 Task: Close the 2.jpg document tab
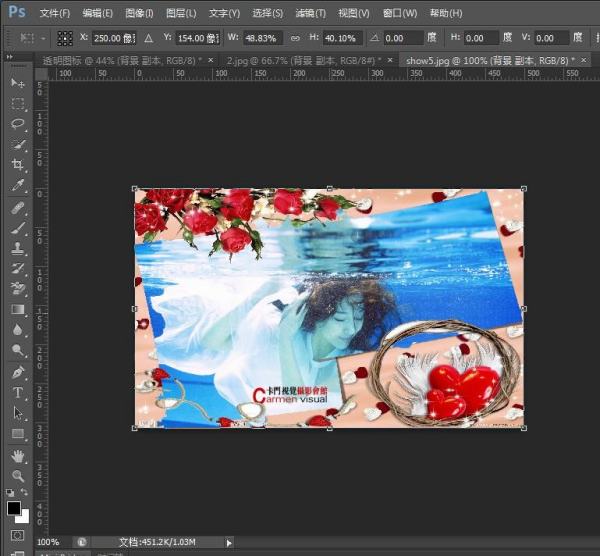pyautogui.click(x=390, y=60)
